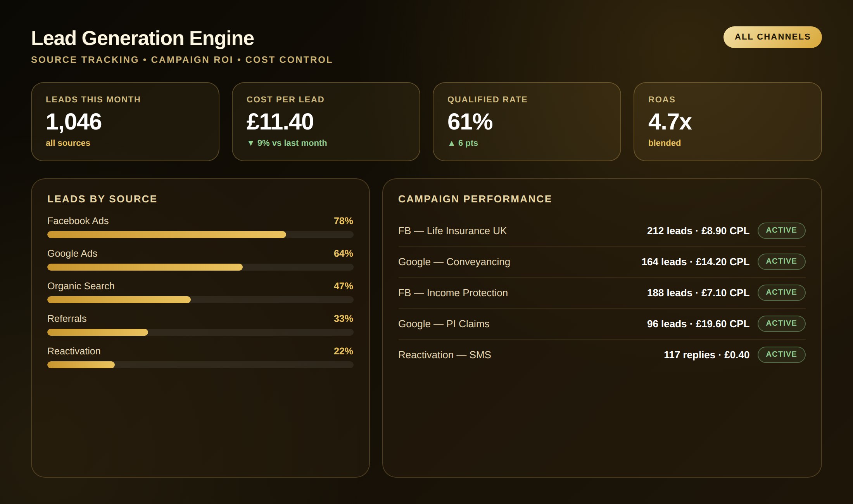Open the Leads This Month card
The image size is (853, 504).
[x=125, y=122]
